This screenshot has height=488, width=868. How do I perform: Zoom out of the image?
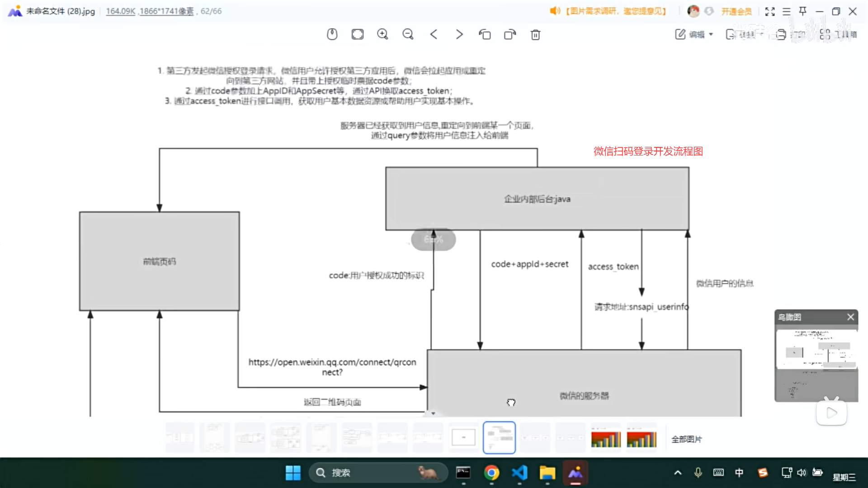click(408, 34)
